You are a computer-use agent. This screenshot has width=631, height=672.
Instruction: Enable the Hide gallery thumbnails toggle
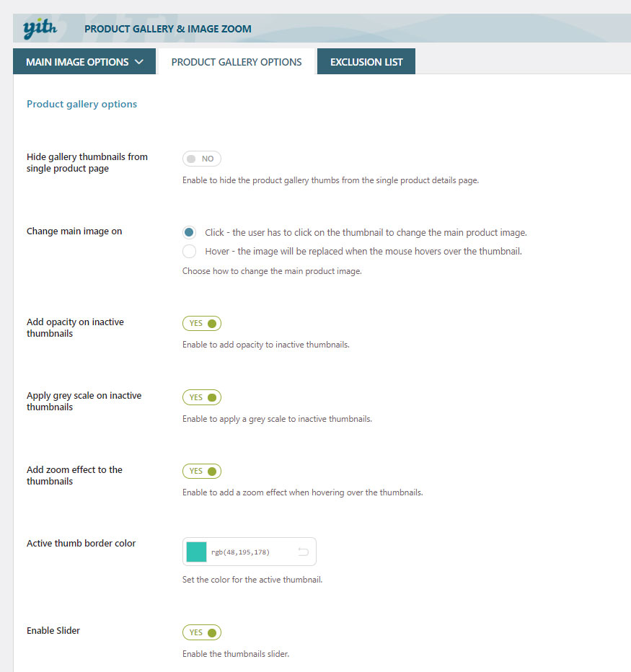click(201, 159)
